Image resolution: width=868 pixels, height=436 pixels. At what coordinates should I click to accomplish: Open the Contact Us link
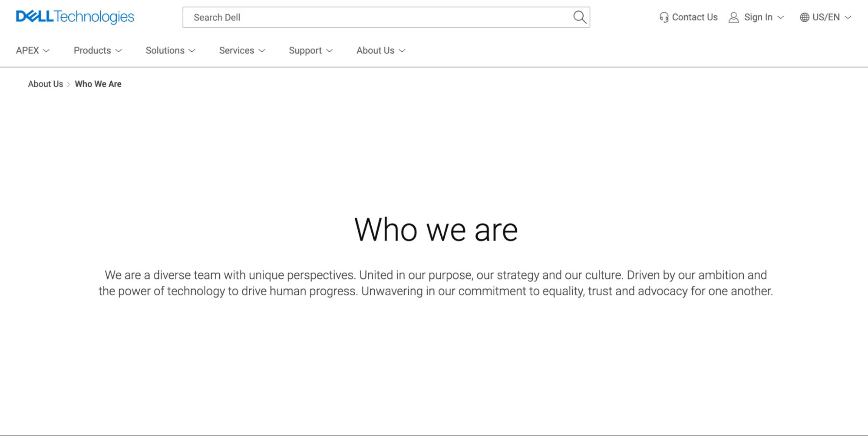point(694,17)
